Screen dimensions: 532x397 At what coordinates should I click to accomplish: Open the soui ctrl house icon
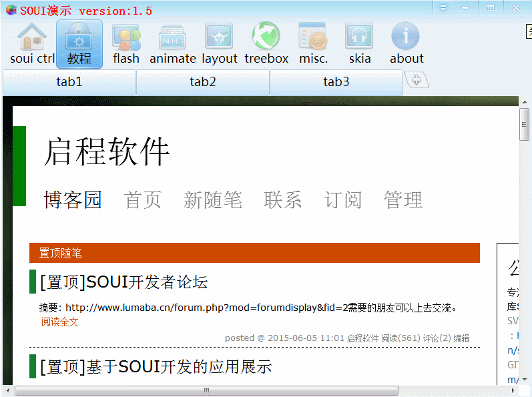(x=32, y=44)
